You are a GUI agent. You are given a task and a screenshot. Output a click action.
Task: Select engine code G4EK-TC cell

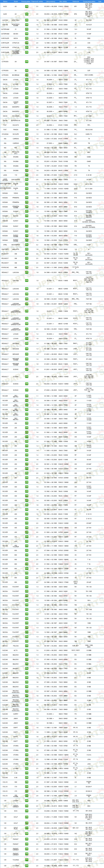[89, 134]
